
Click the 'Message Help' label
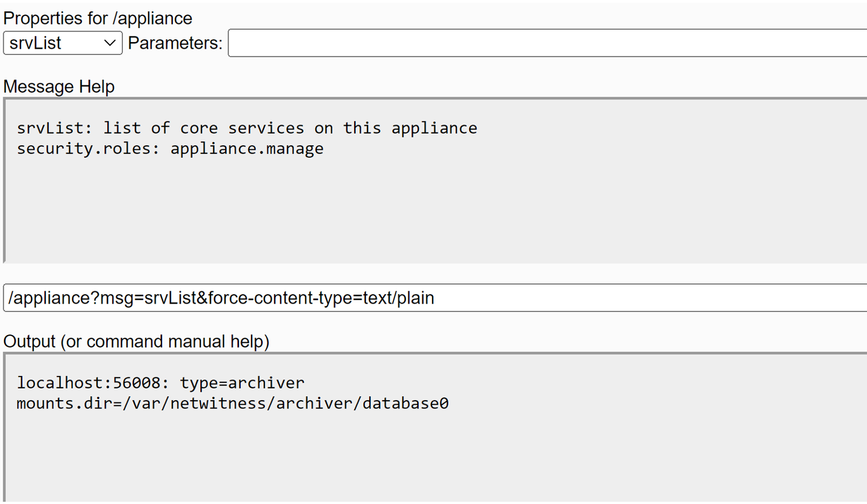59,87
